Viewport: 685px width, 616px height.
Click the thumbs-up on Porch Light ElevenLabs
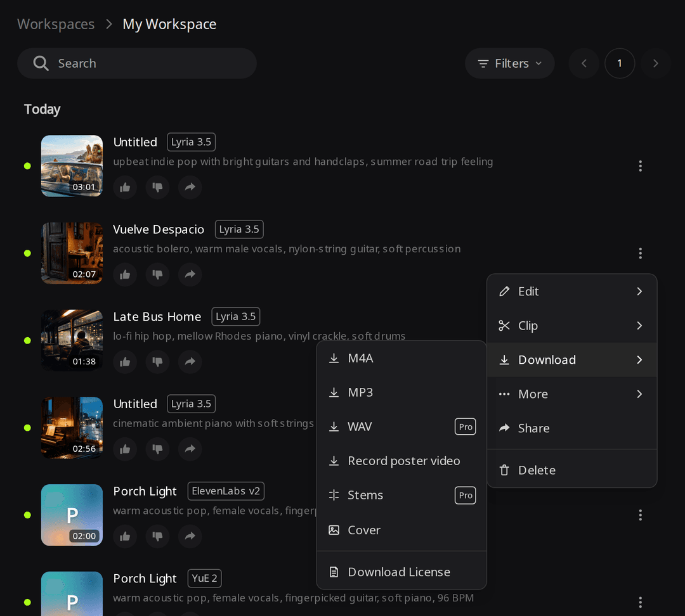point(125,537)
